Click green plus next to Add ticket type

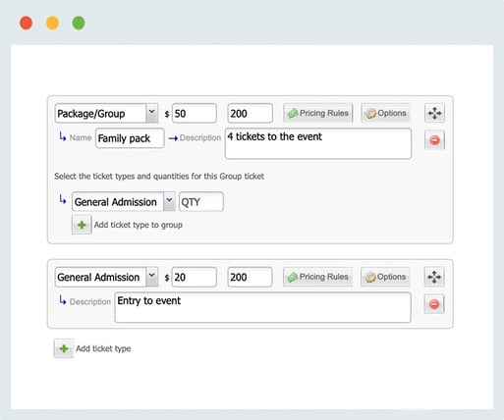tap(64, 348)
